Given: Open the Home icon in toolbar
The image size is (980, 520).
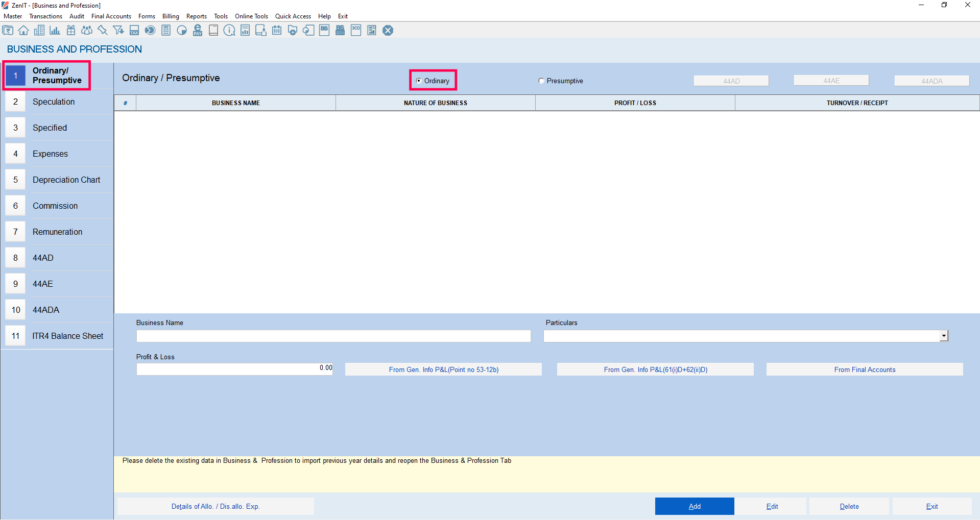Looking at the screenshot, I should coord(23,31).
